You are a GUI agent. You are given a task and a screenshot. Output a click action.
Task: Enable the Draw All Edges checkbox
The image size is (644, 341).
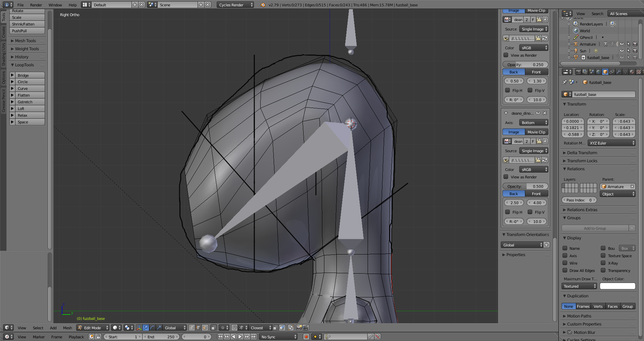tap(565, 270)
